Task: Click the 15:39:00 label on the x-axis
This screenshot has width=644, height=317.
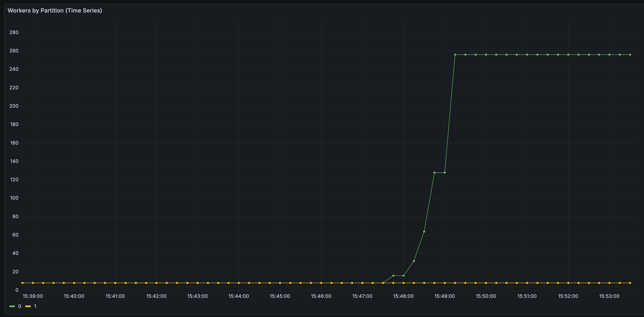Action: coord(33,296)
